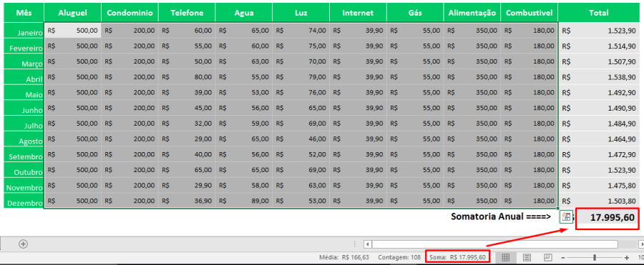The image size is (644, 265).
Task: Click the Abril row label
Action: pyautogui.click(x=24, y=77)
